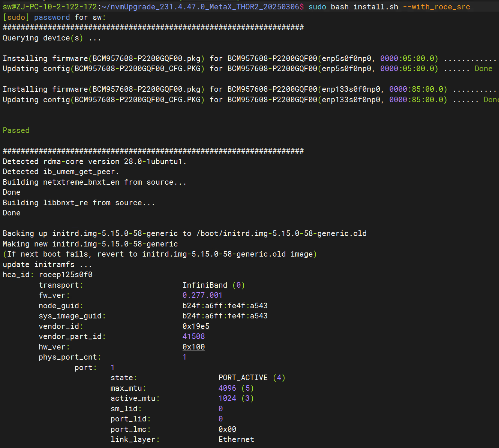The height and width of the screenshot is (448, 499).
Task: Click the sm_lid value 0
Action: [x=221, y=409]
